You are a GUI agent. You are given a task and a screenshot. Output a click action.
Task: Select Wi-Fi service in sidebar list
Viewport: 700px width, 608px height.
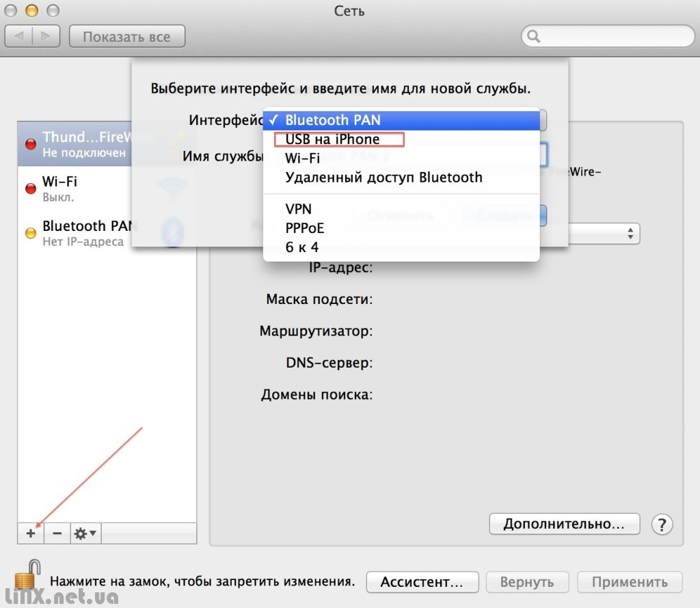pos(75,189)
